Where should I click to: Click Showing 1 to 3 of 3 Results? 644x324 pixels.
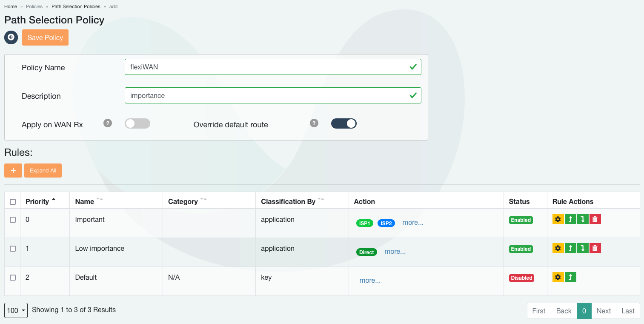[x=74, y=310]
